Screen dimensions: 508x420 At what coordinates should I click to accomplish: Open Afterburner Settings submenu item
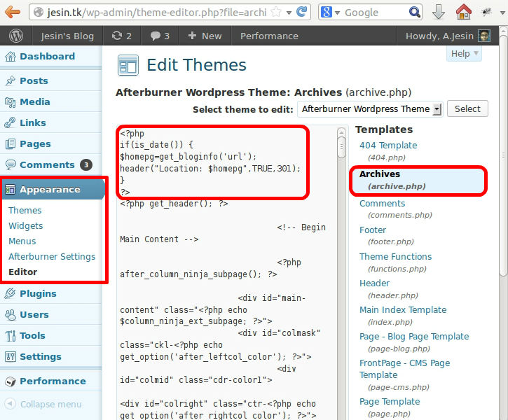coord(52,257)
